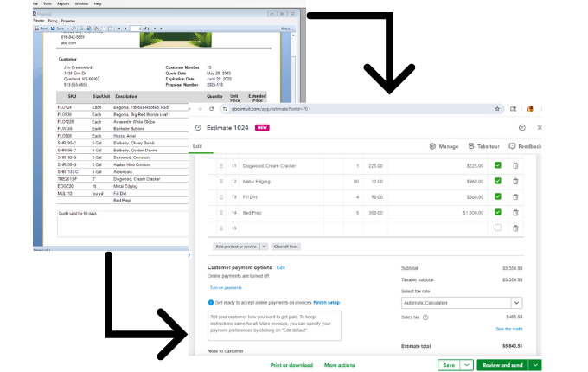The height and width of the screenshot is (372, 588).
Task: Open the Help menu
Action: pos(98,3)
